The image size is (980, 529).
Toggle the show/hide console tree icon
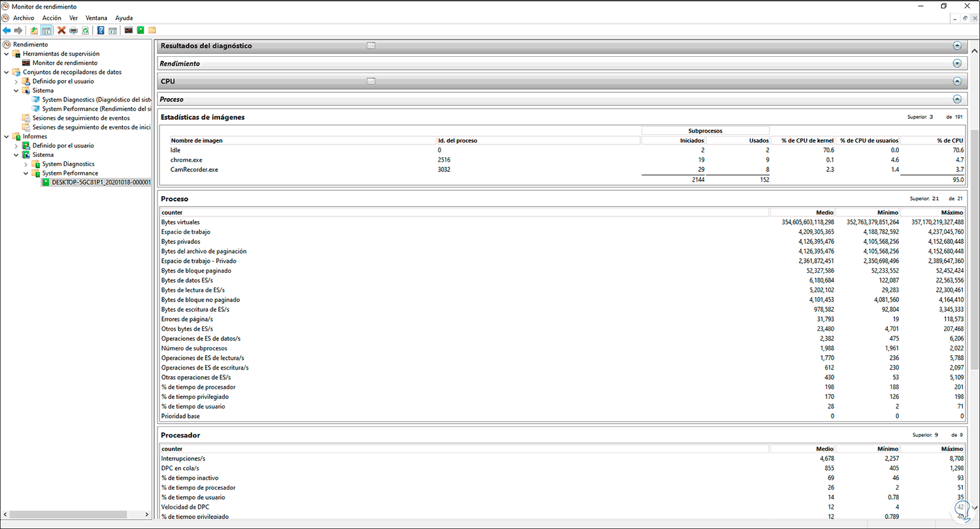click(x=46, y=30)
